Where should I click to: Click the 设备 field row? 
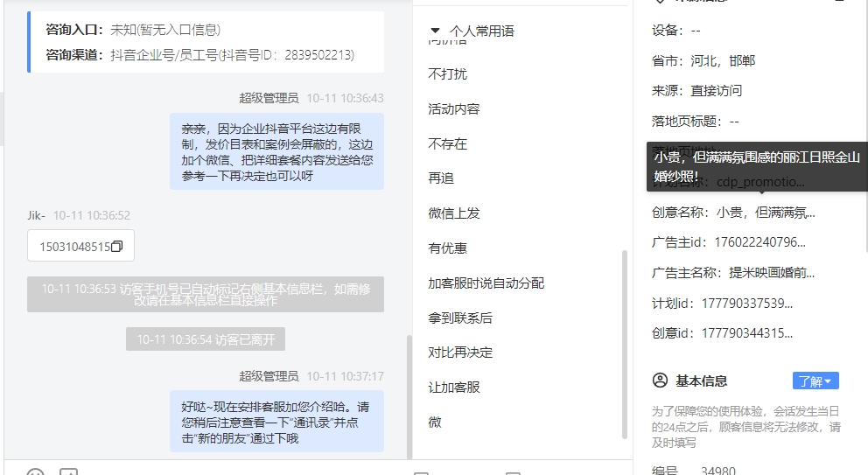pos(675,31)
